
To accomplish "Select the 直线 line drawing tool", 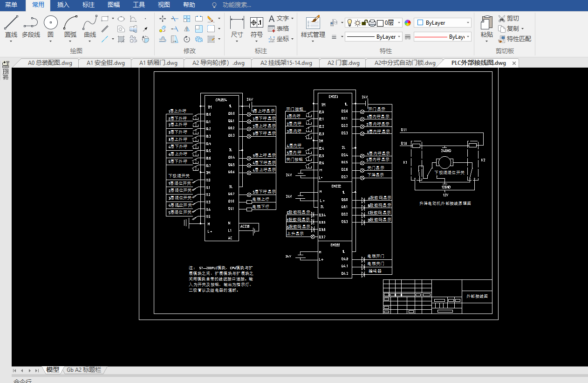I will (x=11, y=27).
